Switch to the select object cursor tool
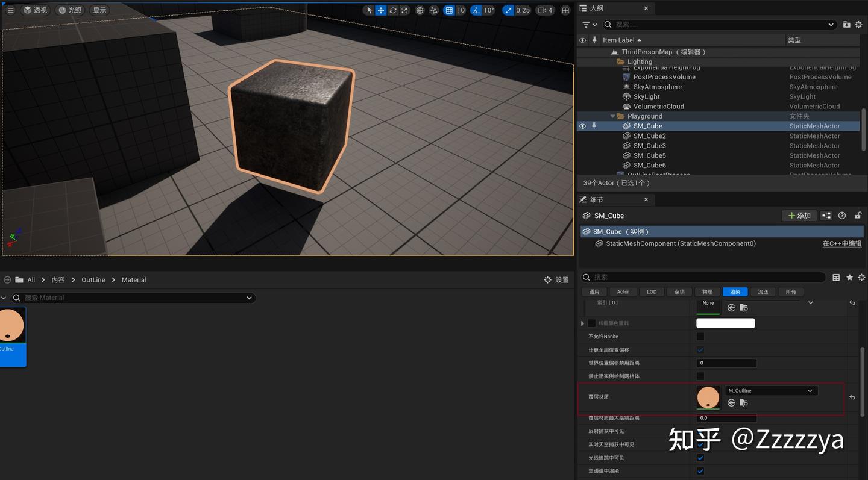The height and width of the screenshot is (480, 868). tap(370, 10)
